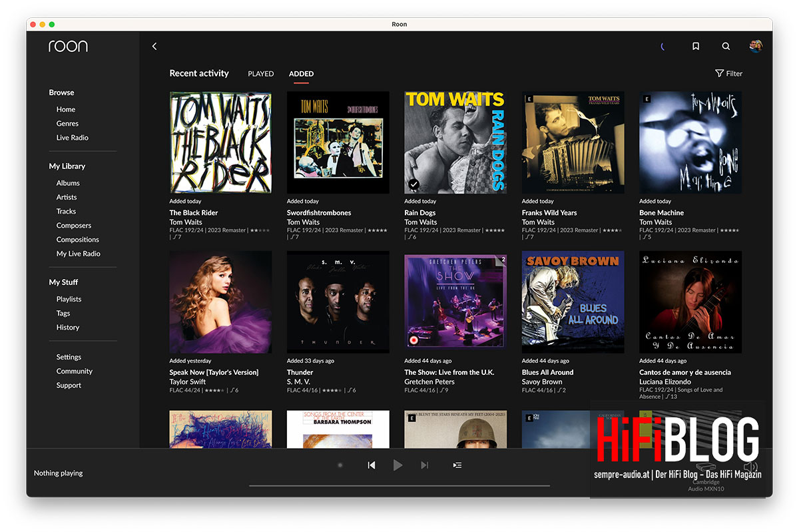The image size is (799, 532).
Task: Open Tags under My Stuff
Action: [x=63, y=314]
